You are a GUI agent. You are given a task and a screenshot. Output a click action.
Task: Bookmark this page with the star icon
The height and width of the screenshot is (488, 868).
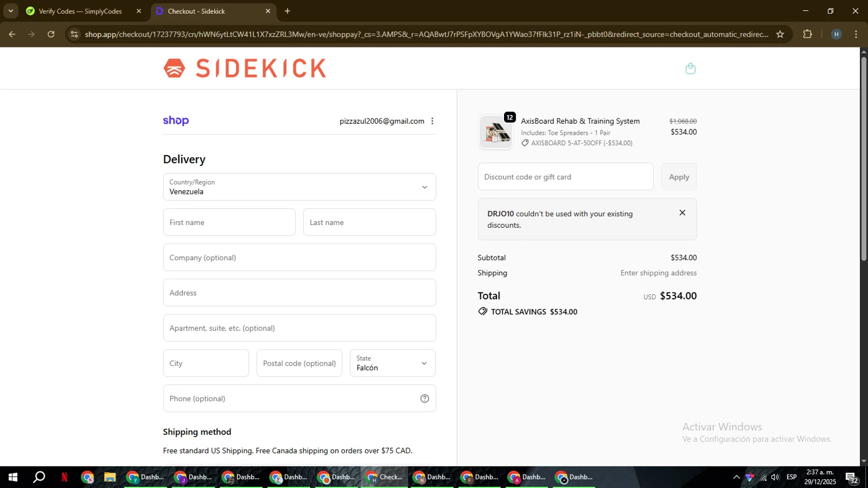[780, 34]
